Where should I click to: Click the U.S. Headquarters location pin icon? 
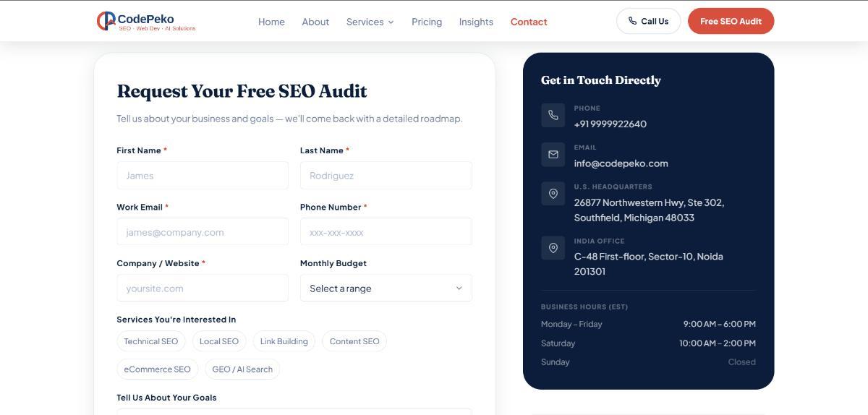coord(553,193)
